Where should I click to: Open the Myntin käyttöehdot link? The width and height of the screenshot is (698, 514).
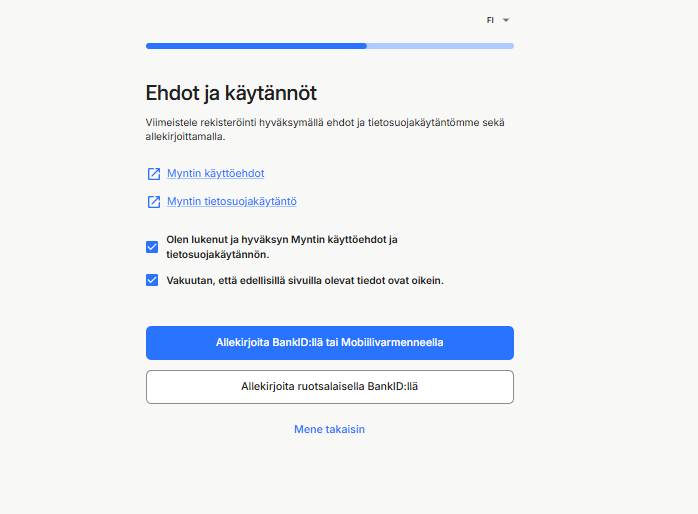[215, 174]
